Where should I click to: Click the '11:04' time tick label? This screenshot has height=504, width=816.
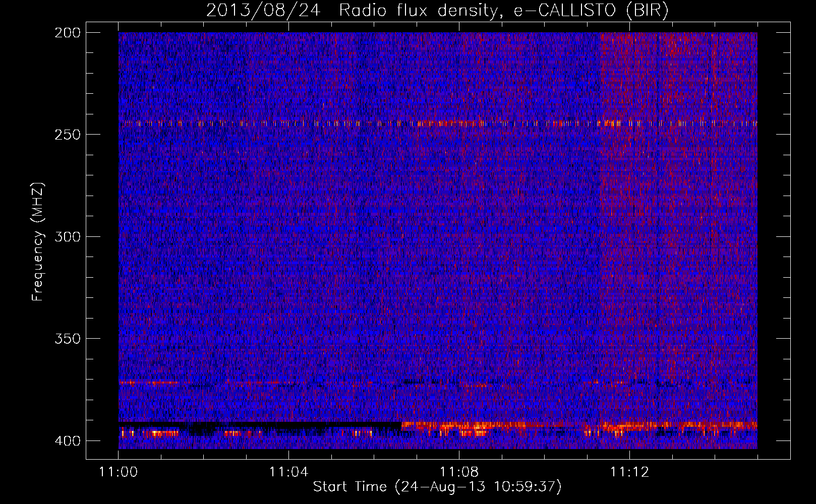click(x=288, y=472)
